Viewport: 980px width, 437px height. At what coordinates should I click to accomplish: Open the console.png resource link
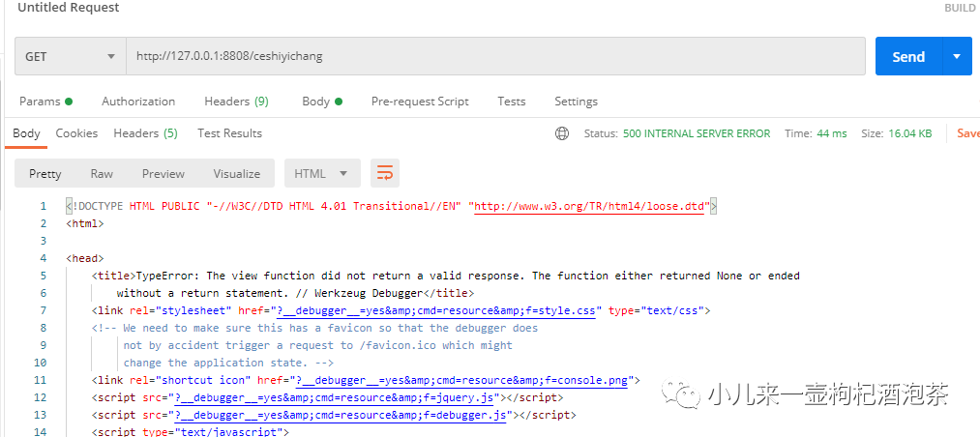(x=461, y=380)
